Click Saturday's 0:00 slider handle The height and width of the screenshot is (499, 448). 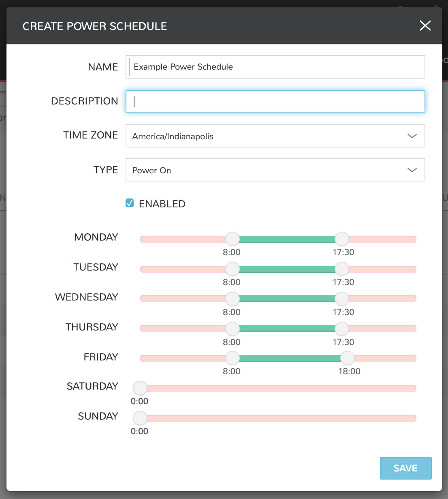(140, 388)
